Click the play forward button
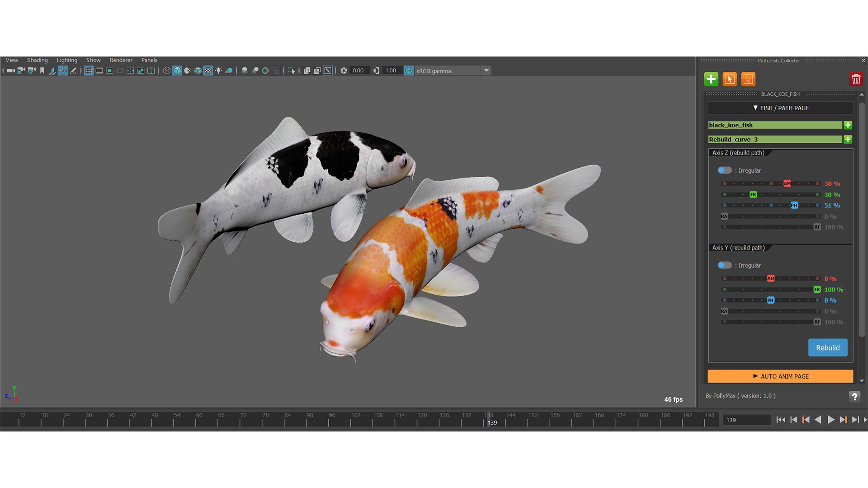 point(831,420)
